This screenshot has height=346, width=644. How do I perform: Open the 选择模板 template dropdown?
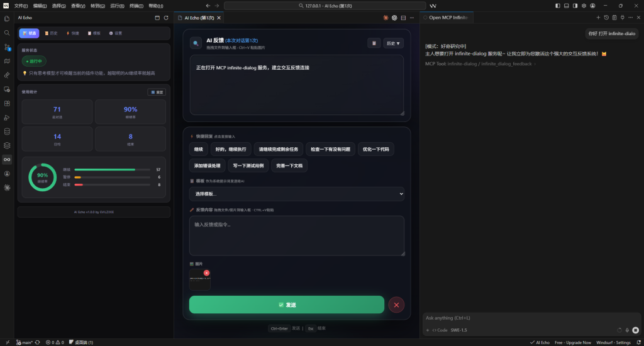pos(296,194)
